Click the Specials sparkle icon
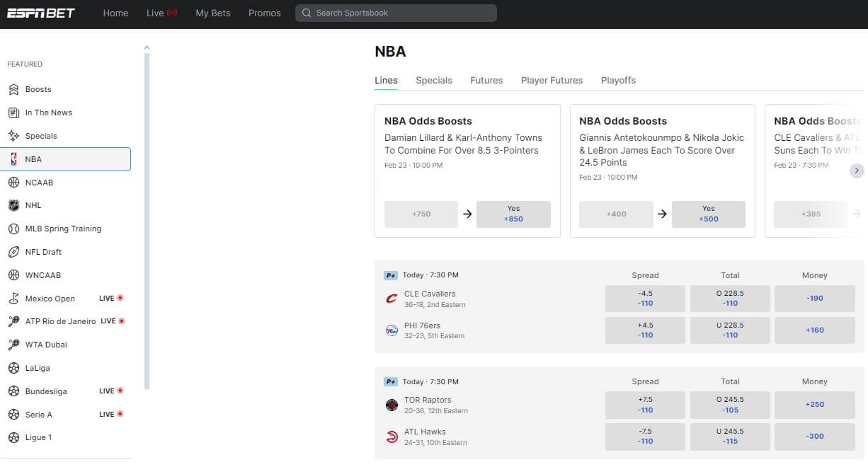Viewport: 868px width, 467px height. [13, 136]
